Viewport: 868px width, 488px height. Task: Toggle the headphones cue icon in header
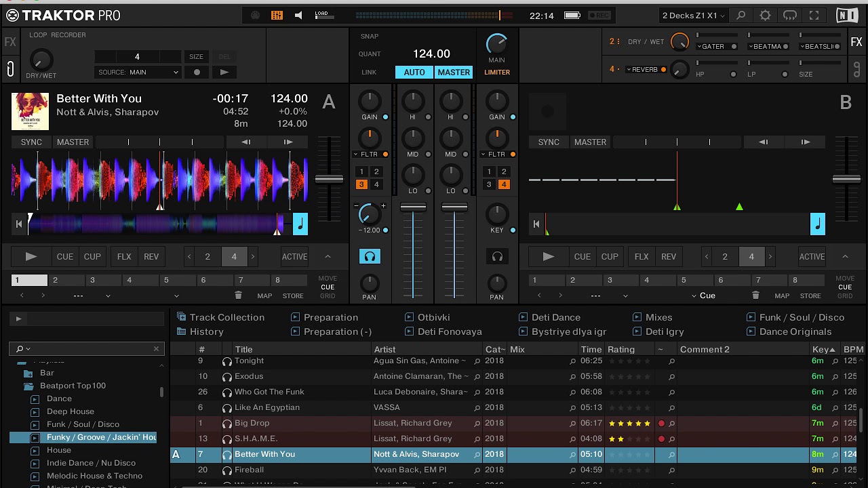tap(789, 16)
